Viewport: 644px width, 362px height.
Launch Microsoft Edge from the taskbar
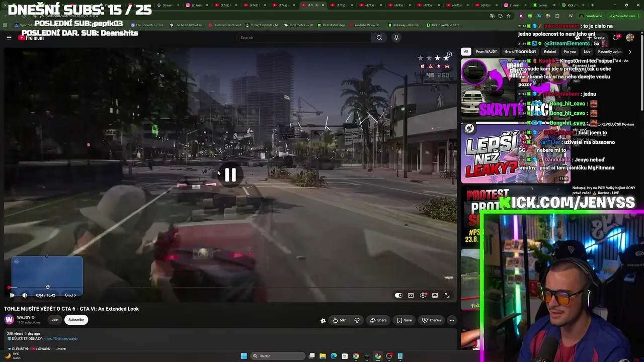click(334, 356)
